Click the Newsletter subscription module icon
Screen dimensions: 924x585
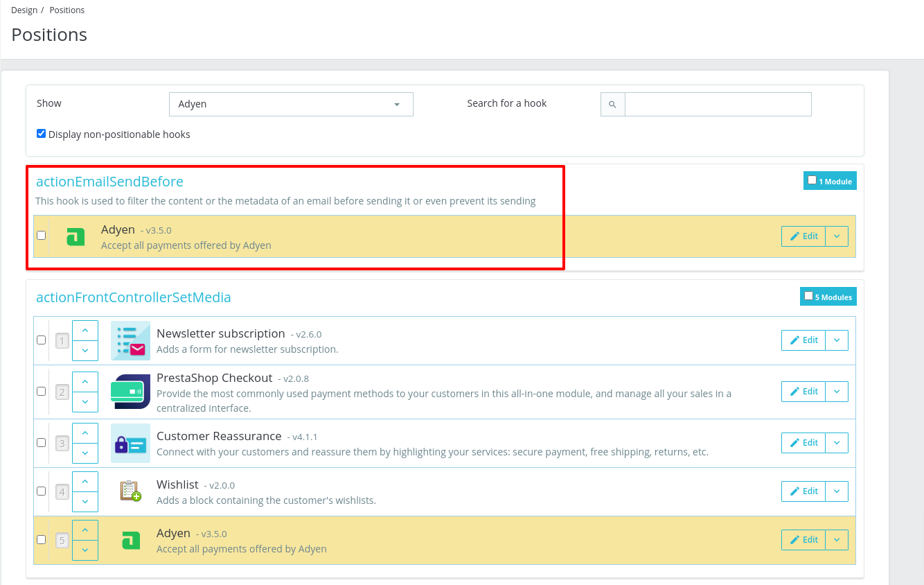(x=130, y=340)
